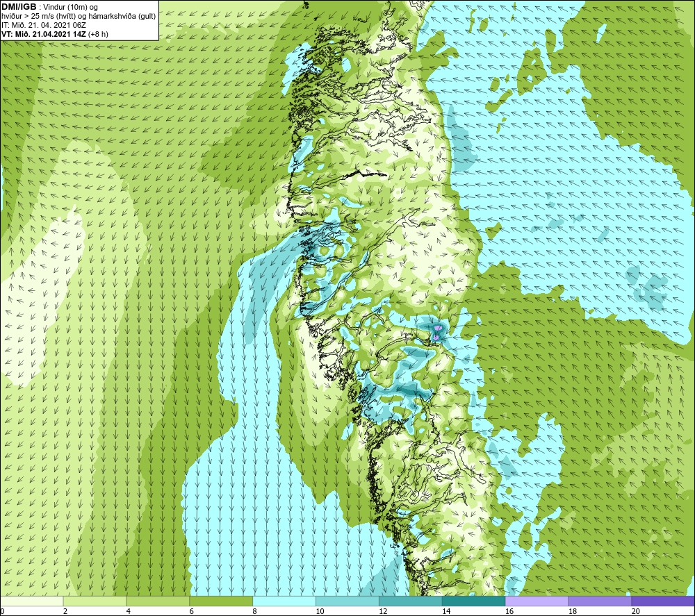Pick the 4–6 m/s green legend swatch
Screen dimensions: 695x616
158,601
